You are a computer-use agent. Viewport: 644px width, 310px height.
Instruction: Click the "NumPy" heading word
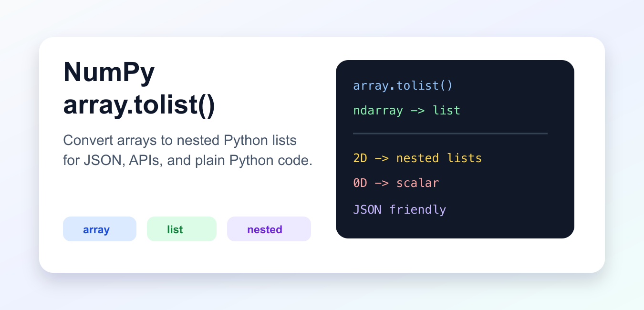(109, 72)
